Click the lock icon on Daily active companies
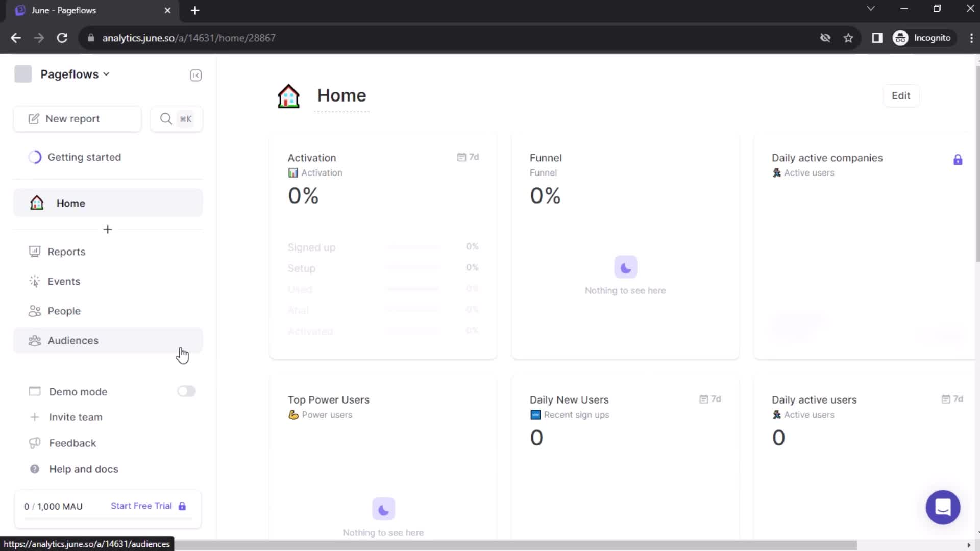The height and width of the screenshot is (551, 980). coord(958,160)
